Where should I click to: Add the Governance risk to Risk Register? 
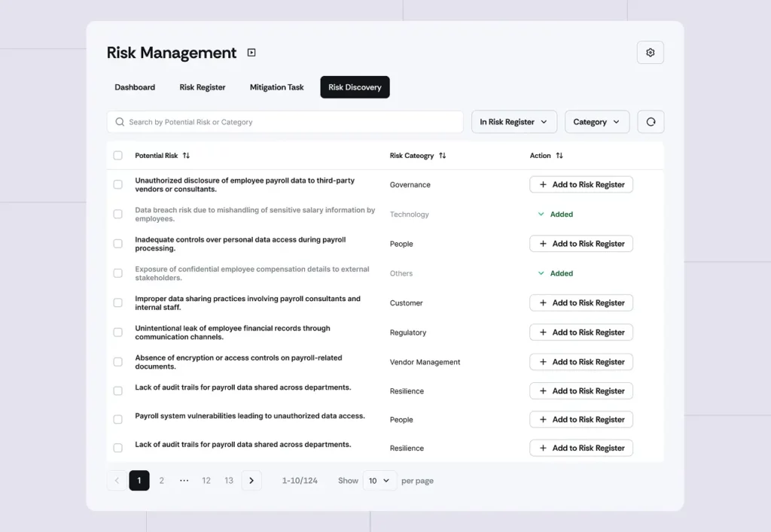pyautogui.click(x=581, y=184)
